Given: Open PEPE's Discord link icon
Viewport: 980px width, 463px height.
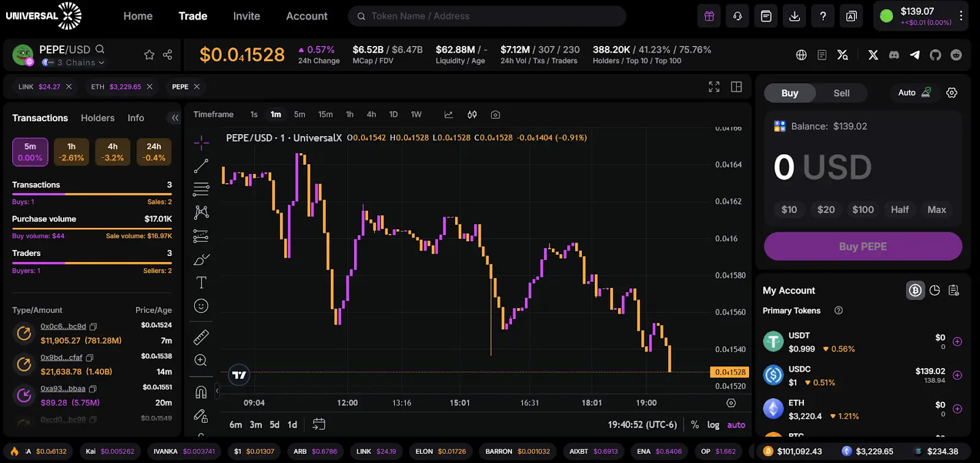Looking at the screenshot, I should tap(894, 55).
